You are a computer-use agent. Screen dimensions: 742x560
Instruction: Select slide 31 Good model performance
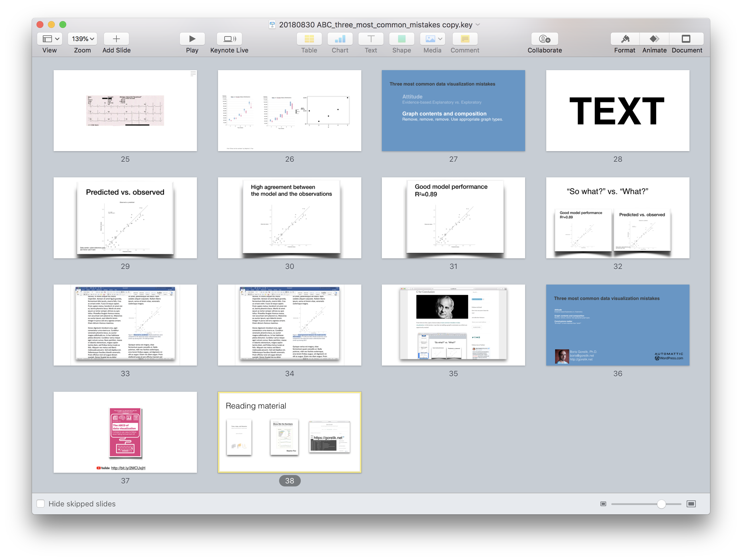[x=453, y=218]
